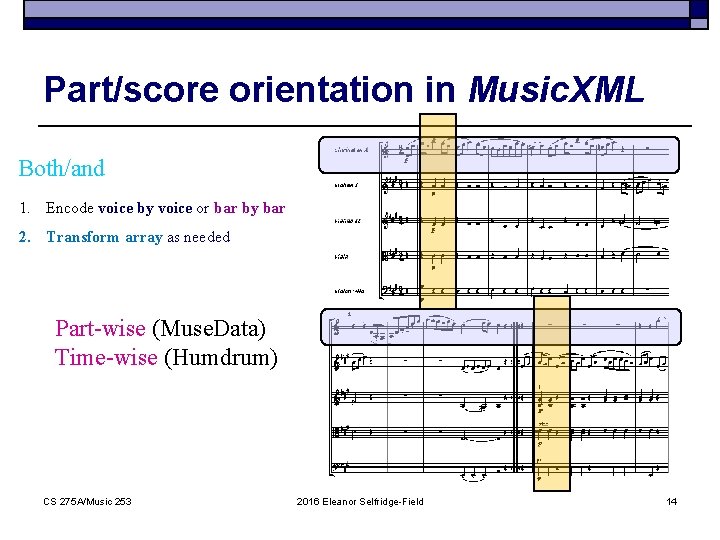Click the lower score's highlighted top part row

[x=501, y=327]
